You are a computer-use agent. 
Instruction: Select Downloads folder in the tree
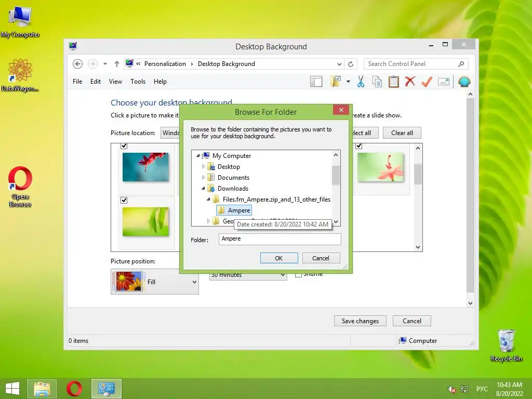[233, 188]
